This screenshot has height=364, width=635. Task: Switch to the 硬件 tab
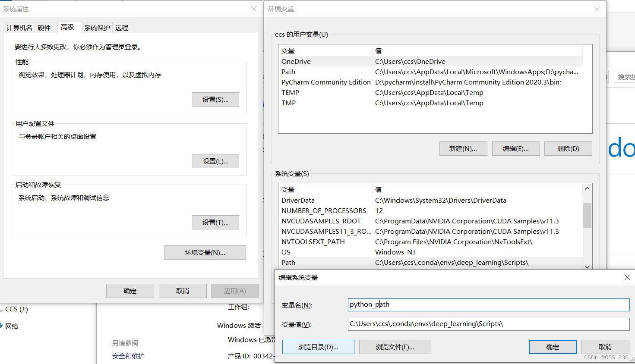coord(44,28)
